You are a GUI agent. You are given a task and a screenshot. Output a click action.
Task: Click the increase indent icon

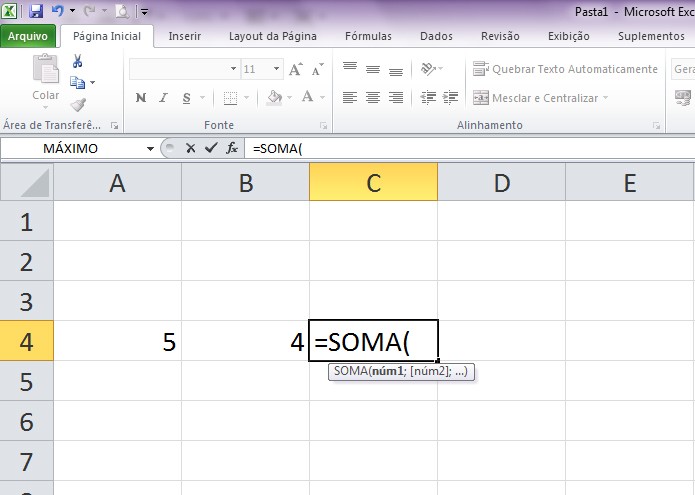click(x=451, y=97)
